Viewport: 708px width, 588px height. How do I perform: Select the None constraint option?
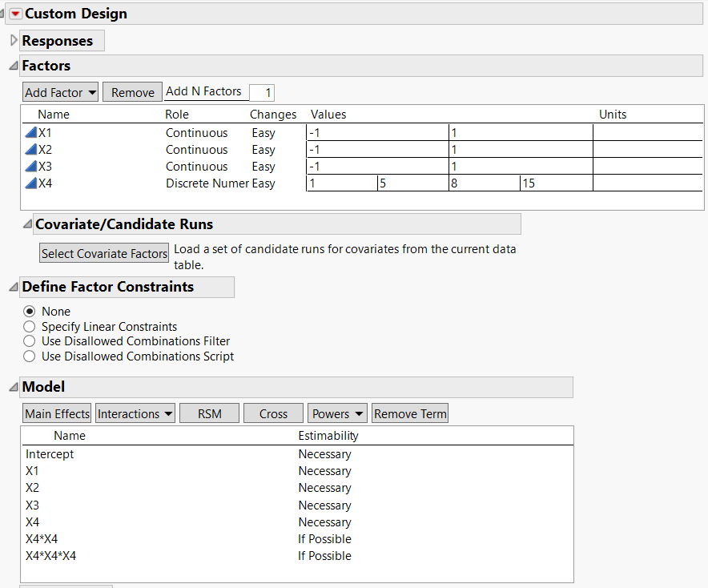pos(30,312)
